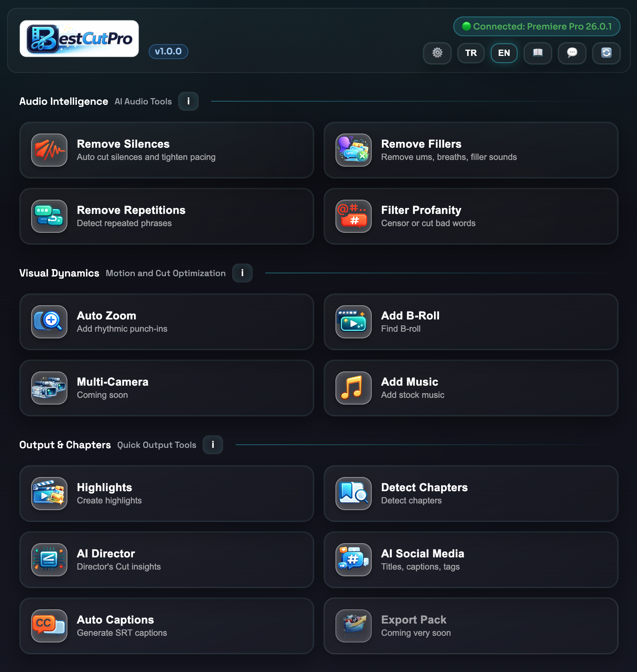Click 'Detect repeated phrases' description
This screenshot has width=637, height=672.
click(124, 223)
